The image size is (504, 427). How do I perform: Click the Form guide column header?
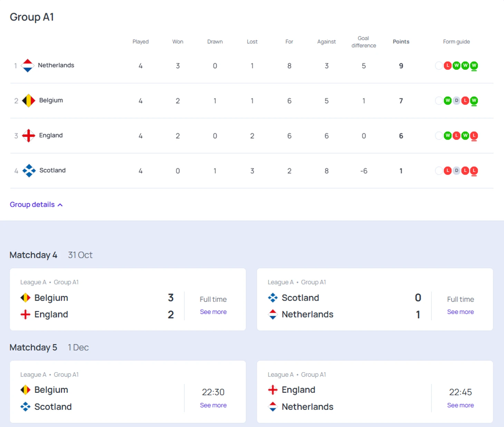point(456,42)
